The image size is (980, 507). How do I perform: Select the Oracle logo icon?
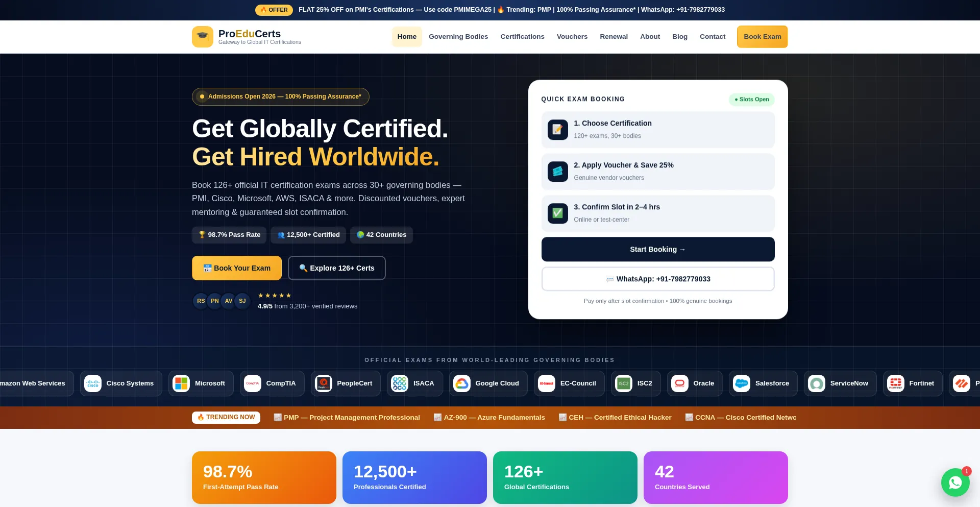tap(680, 383)
